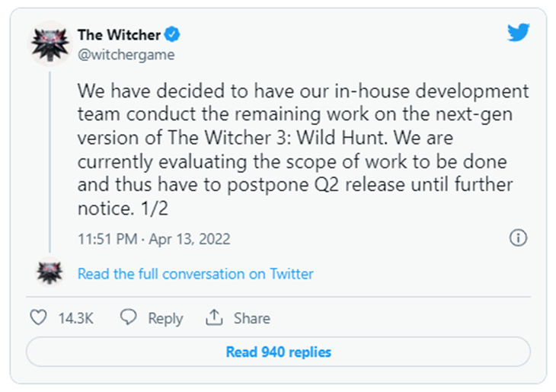Click the 14.3K likes count

(76, 318)
